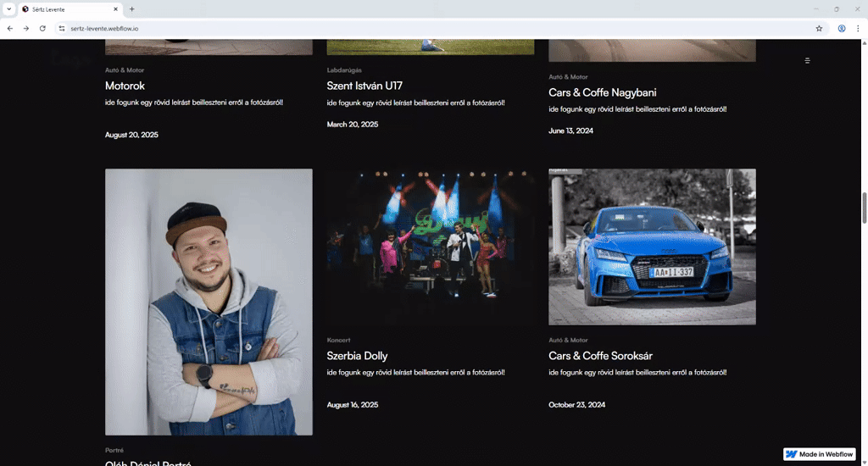
Task: Click the Made in Webflow badge
Action: pos(819,454)
